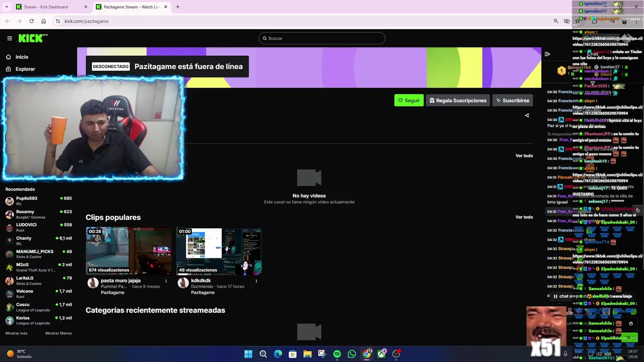Play the 'kdkdkdk' clip thumbnail
This screenshot has width=644, height=362.
pos(219,251)
